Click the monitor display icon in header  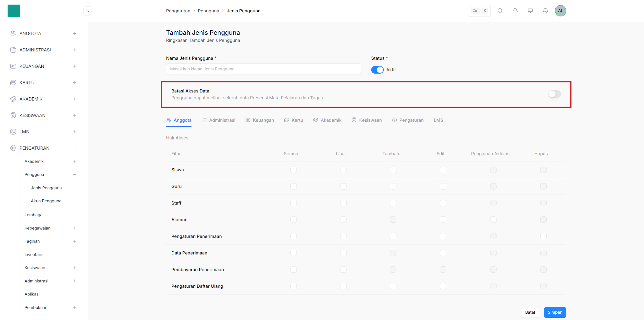(530, 11)
